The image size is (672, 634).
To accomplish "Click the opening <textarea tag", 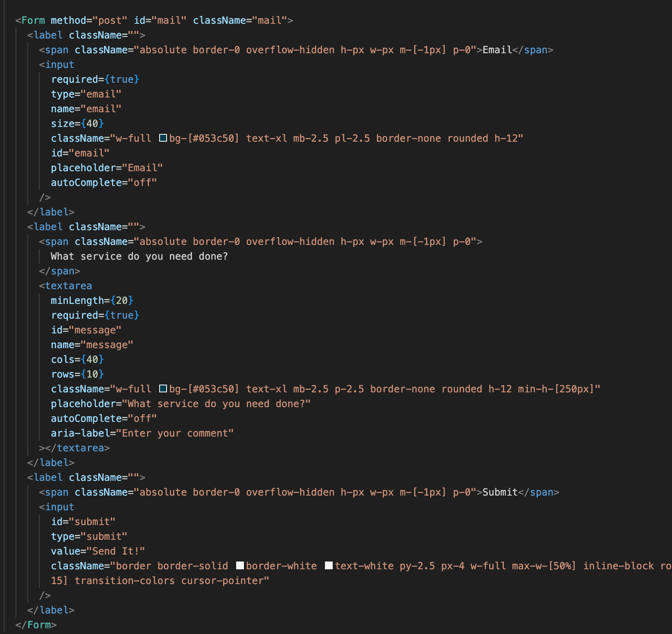I will 65,286.
